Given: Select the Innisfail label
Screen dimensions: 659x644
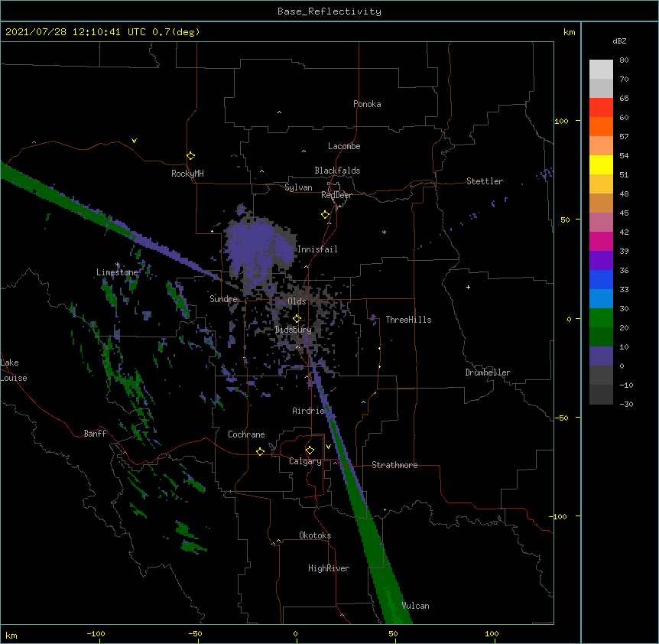Looking at the screenshot, I should (x=317, y=249).
